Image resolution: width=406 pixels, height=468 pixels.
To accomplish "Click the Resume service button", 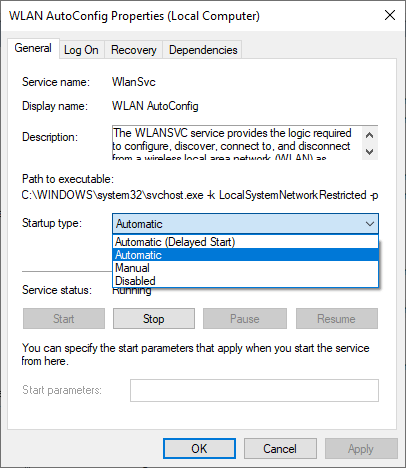I will click(337, 319).
